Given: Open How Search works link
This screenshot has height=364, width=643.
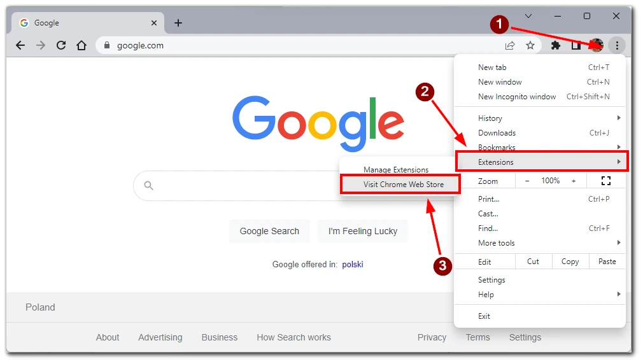Looking at the screenshot, I should pyautogui.click(x=293, y=337).
